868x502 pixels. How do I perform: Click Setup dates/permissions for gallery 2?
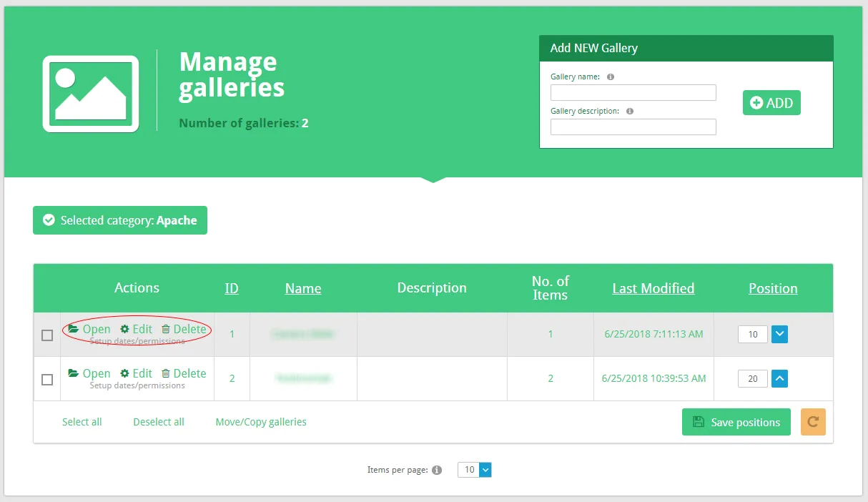[x=137, y=385]
